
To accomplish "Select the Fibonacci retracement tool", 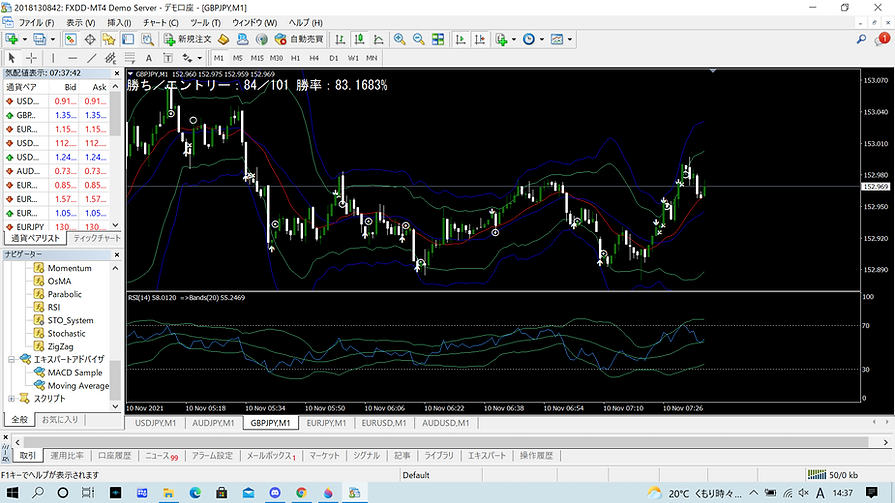I will [130, 58].
